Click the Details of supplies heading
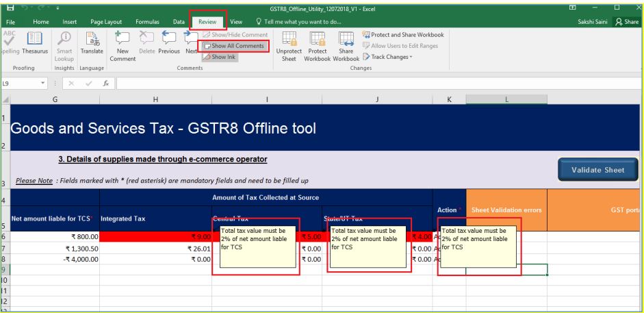Image resolution: width=644 pixels, height=313 pixels. pyautogui.click(x=163, y=159)
